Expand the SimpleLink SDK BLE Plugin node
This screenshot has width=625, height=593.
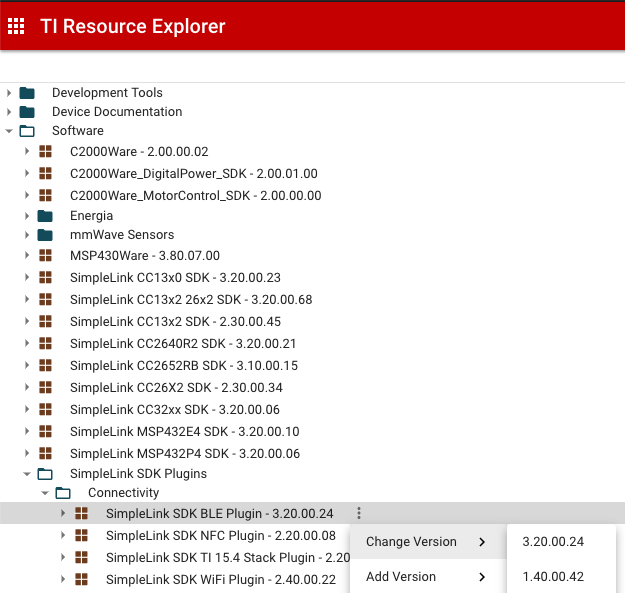click(x=63, y=513)
